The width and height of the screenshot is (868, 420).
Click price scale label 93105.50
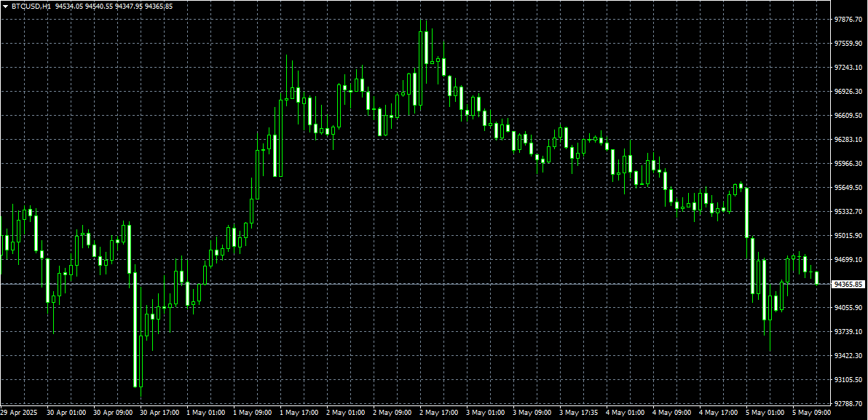pos(848,380)
